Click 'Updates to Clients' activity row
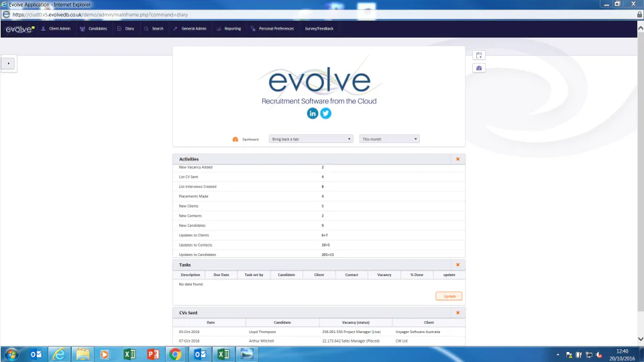This screenshot has height=362, width=644. pos(319,235)
